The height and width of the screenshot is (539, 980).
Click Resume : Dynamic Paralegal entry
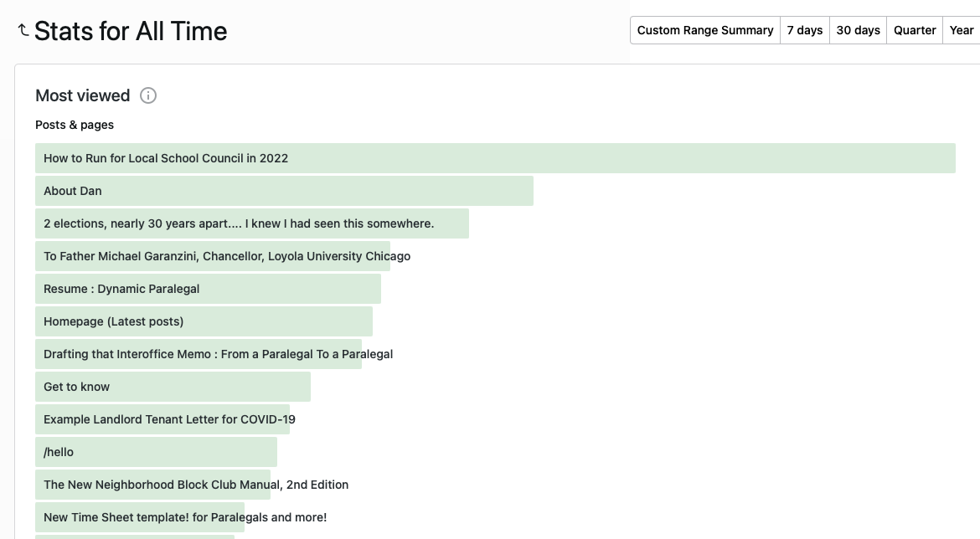click(x=121, y=289)
